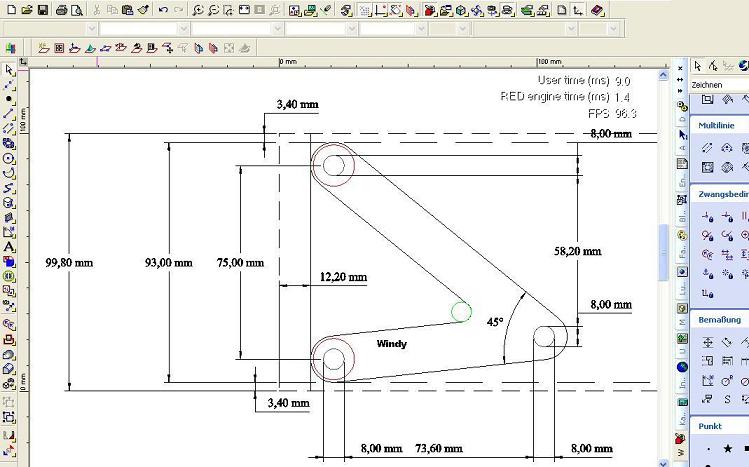Collapse the Multilinie panel section
The width and height of the screenshot is (749, 467).
click(x=719, y=125)
